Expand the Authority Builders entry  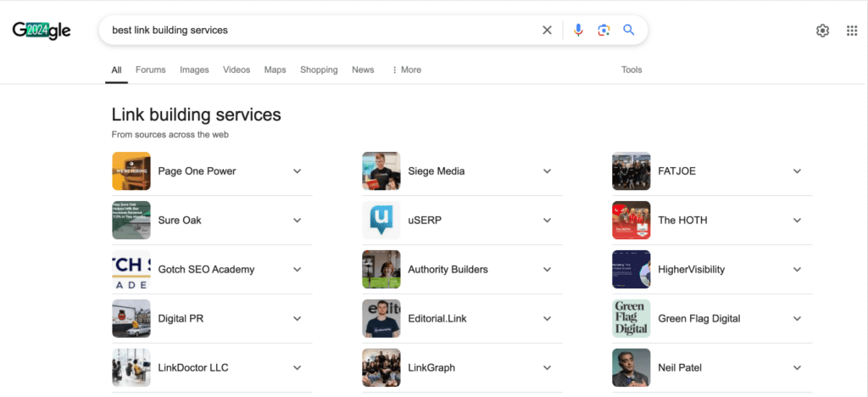(x=548, y=270)
